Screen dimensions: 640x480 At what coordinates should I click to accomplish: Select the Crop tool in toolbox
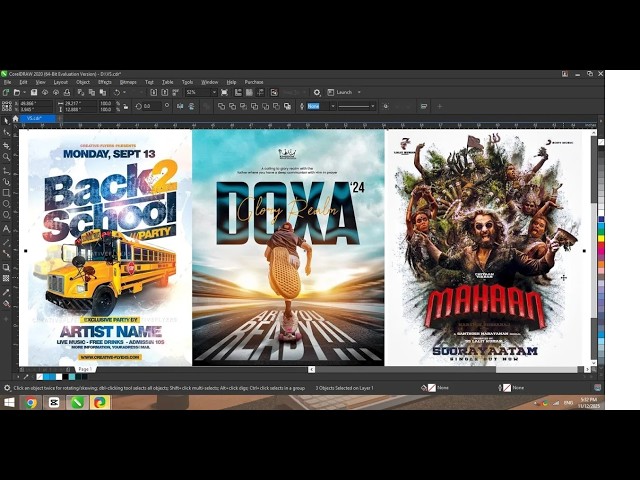(6, 146)
